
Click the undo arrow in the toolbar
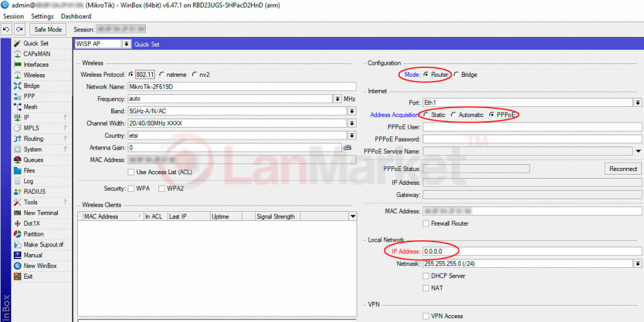click(7, 30)
